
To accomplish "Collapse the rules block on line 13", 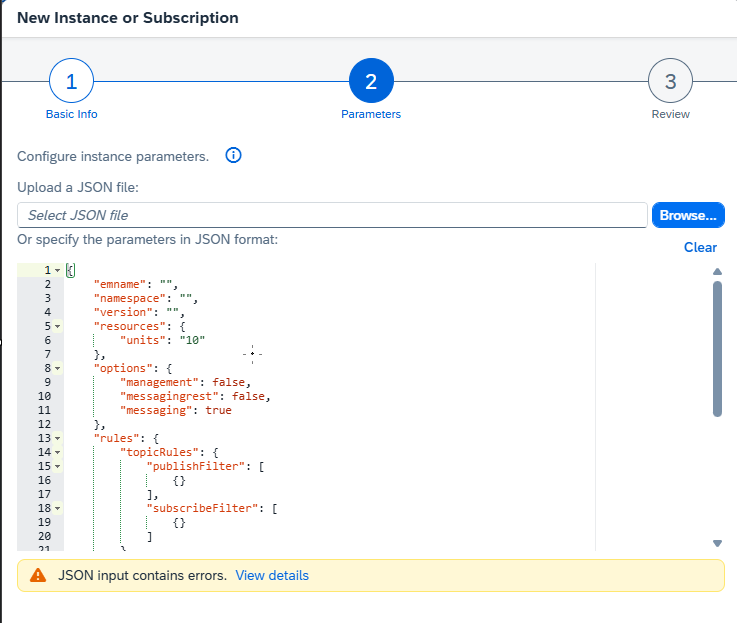I will (58, 438).
